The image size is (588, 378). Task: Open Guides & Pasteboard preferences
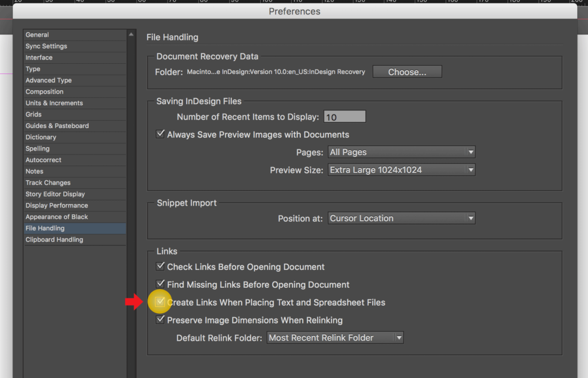[x=57, y=126]
